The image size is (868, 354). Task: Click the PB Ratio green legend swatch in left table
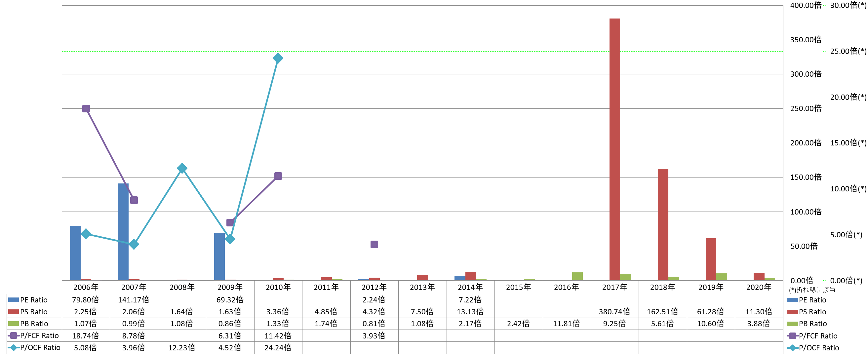[13, 324]
